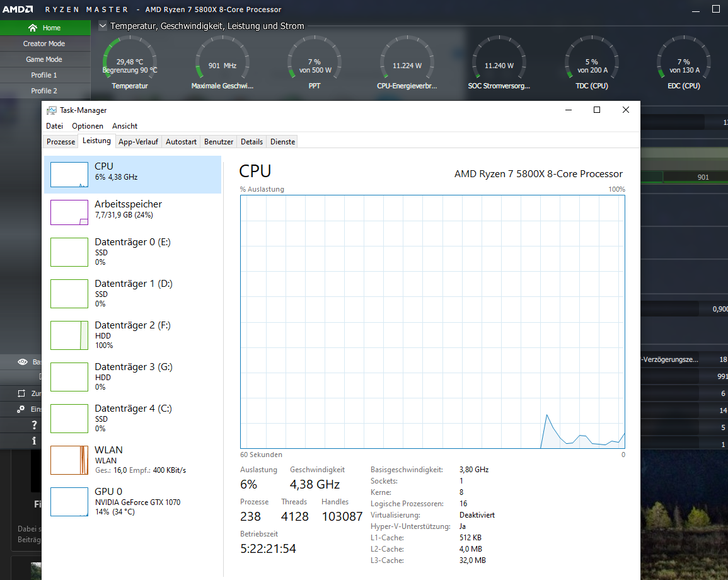Switch to Game Mode in Ryzen Master
This screenshot has width=728, height=580.
click(44, 59)
